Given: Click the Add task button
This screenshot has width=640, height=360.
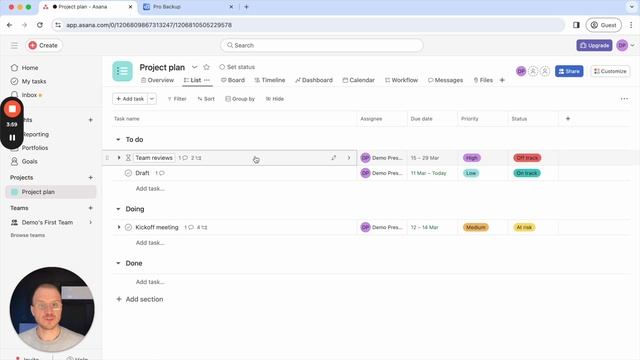Looking at the screenshot, I should tap(129, 99).
